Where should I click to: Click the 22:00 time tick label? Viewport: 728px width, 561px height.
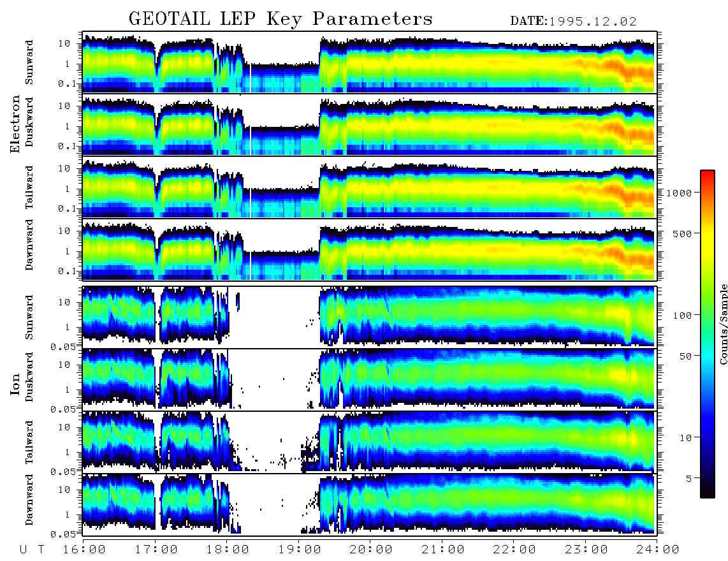coord(514,550)
